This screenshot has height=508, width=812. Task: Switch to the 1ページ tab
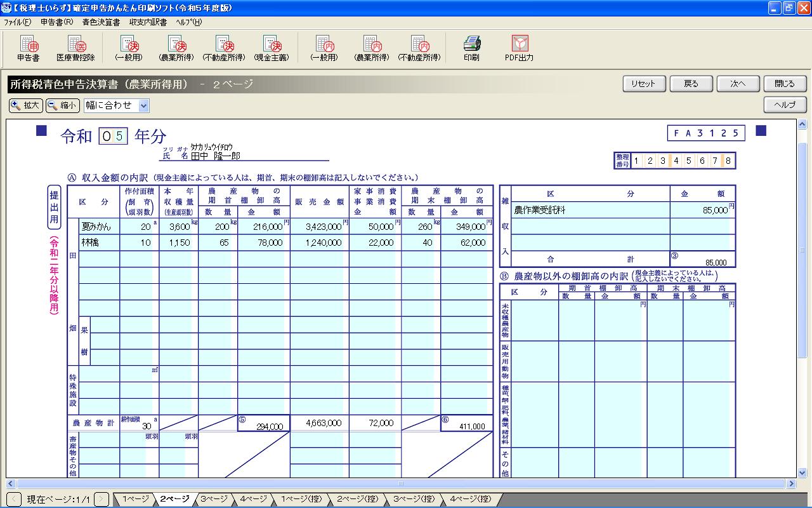pos(135,499)
